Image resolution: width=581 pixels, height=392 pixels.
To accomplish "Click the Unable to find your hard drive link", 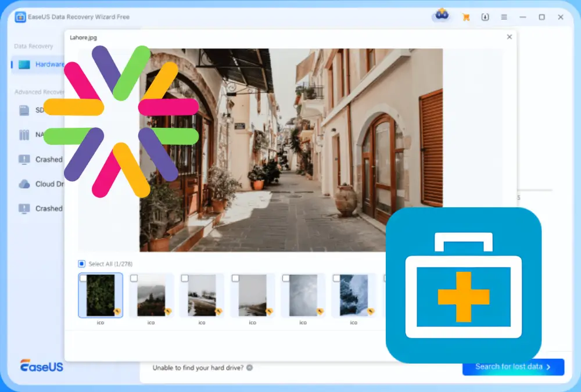I will pyautogui.click(x=198, y=368).
